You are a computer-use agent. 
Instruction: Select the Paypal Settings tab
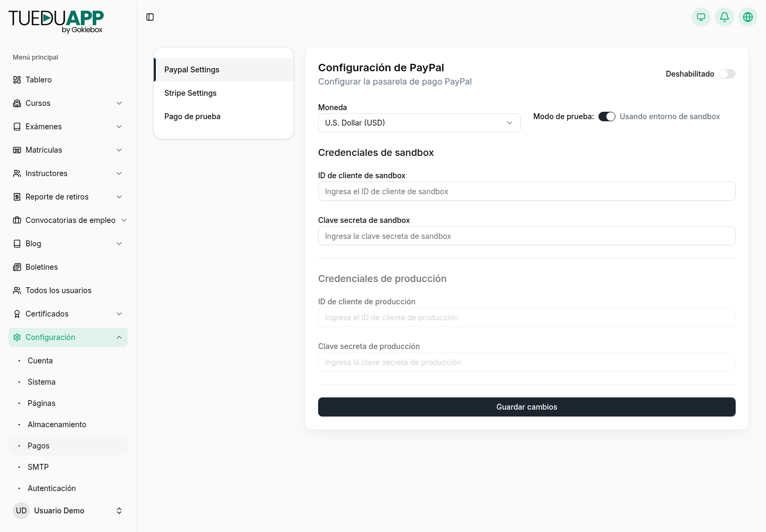[224, 70]
